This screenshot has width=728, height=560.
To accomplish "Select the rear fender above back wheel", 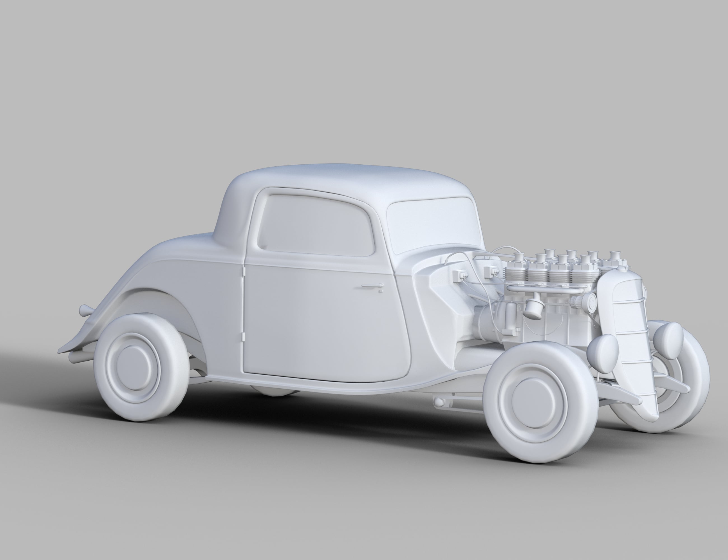I will (157, 293).
